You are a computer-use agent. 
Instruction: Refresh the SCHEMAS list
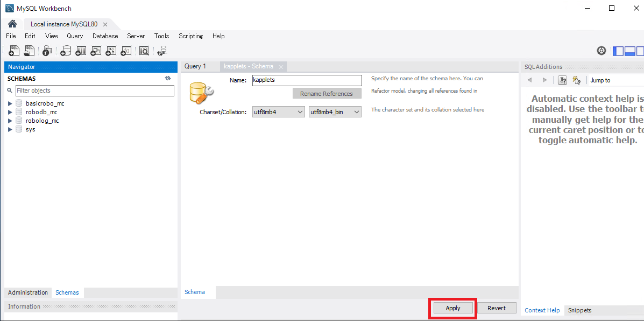pyautogui.click(x=167, y=78)
